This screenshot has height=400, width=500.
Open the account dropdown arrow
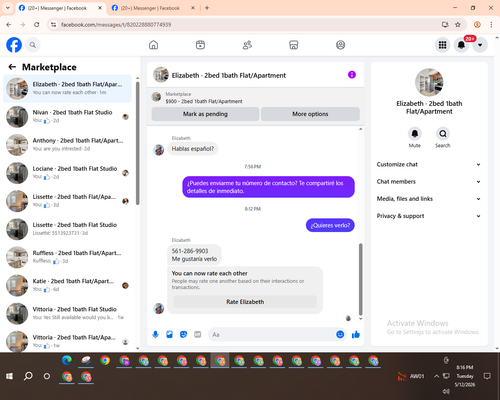pos(480,45)
